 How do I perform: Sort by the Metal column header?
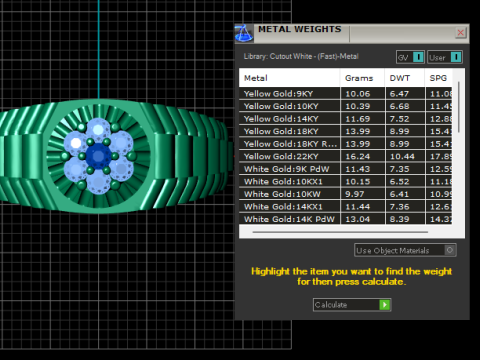tap(289, 78)
